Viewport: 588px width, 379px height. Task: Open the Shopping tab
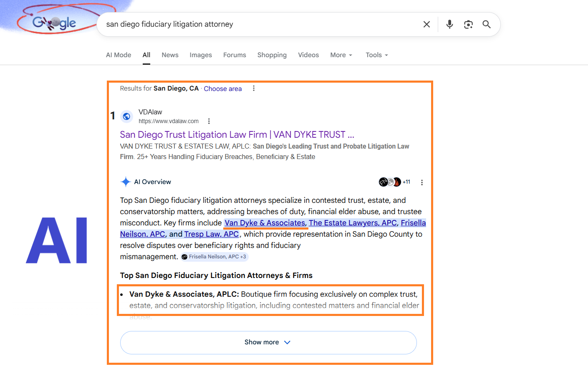(x=272, y=55)
